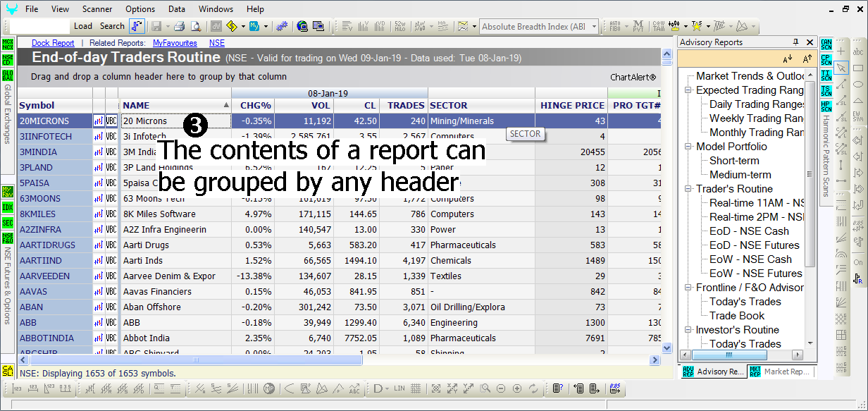Select Weekly Trading Ranges in the tree
The height and width of the screenshot is (411, 868).
pyautogui.click(x=757, y=118)
